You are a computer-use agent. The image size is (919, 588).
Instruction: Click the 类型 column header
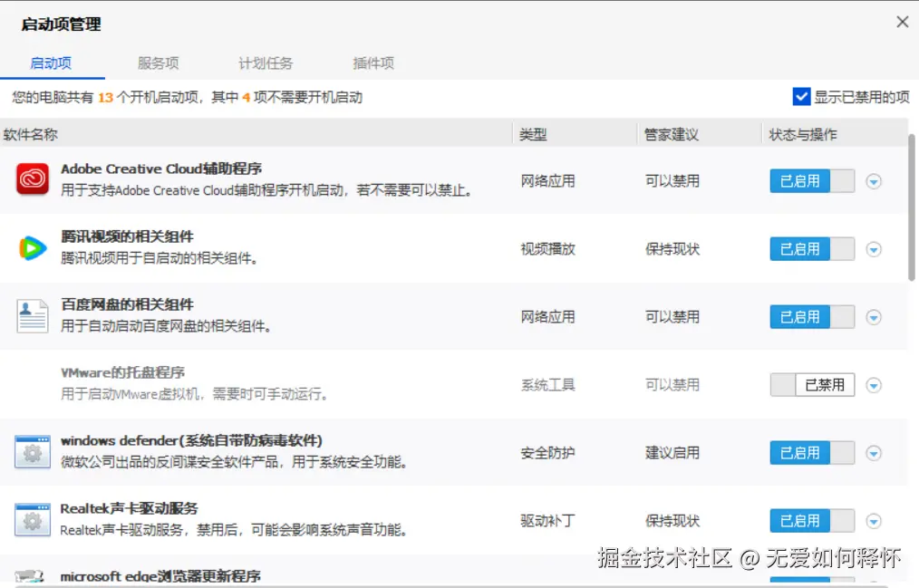[533, 135]
